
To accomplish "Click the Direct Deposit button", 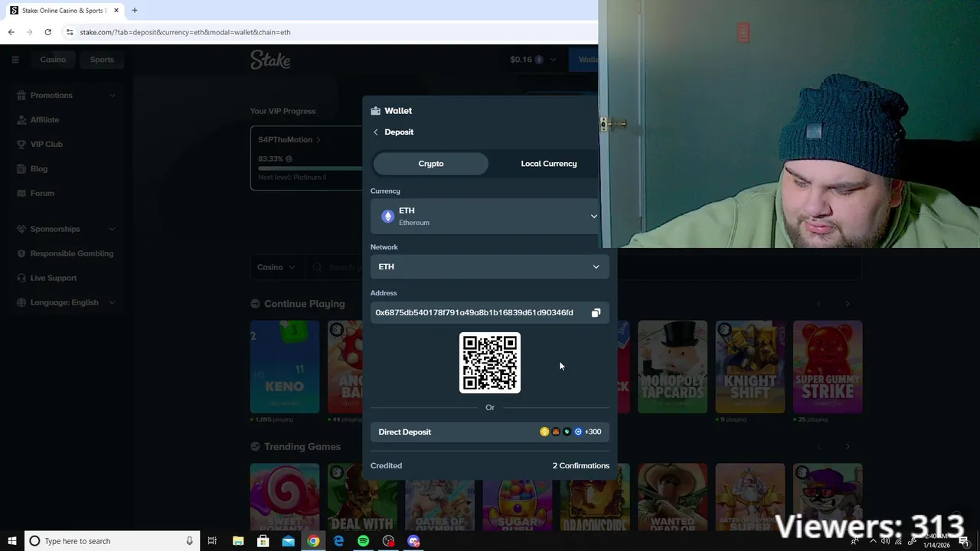I will 490,432.
